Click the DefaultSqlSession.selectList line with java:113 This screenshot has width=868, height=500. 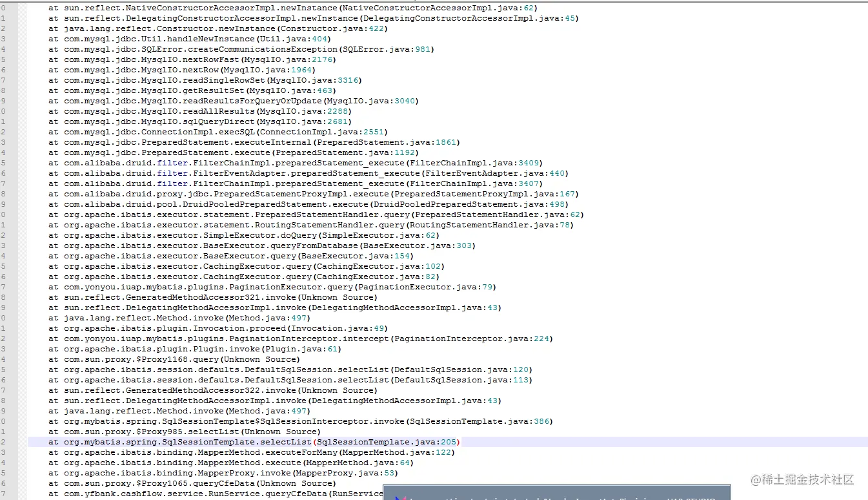pyautogui.click(x=290, y=380)
